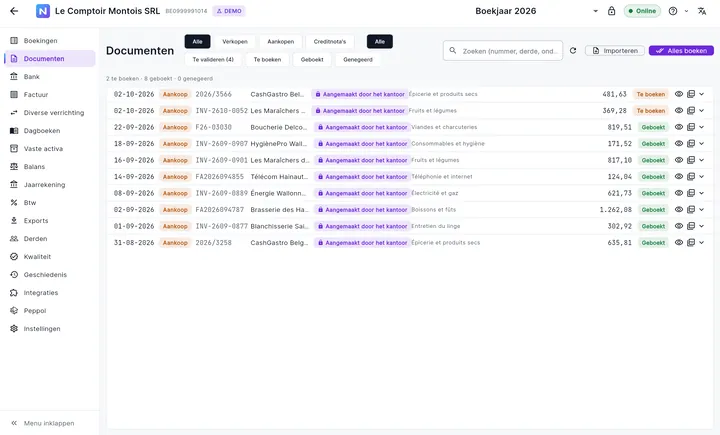The width and height of the screenshot is (720, 435).
Task: Open Peppol in the sidebar
Action: [x=50, y=311]
